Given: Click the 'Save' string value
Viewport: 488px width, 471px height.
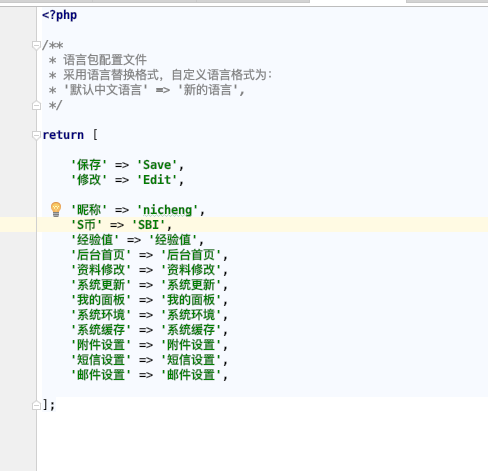Looking at the screenshot, I should click(157, 165).
